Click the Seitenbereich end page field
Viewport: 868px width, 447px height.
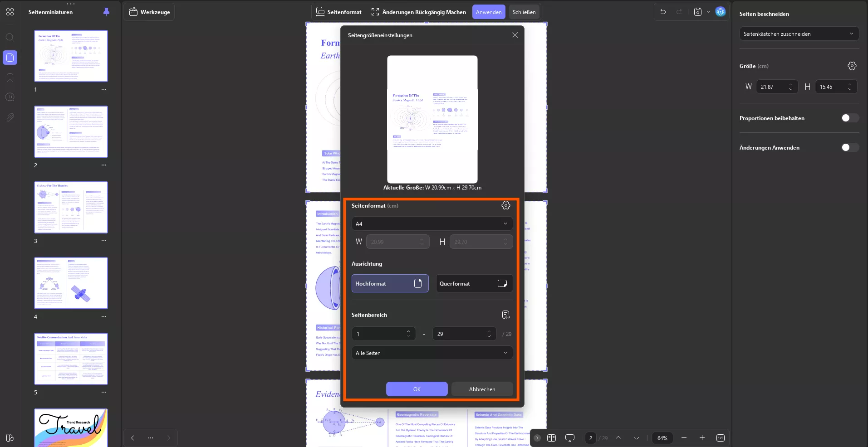coord(464,334)
